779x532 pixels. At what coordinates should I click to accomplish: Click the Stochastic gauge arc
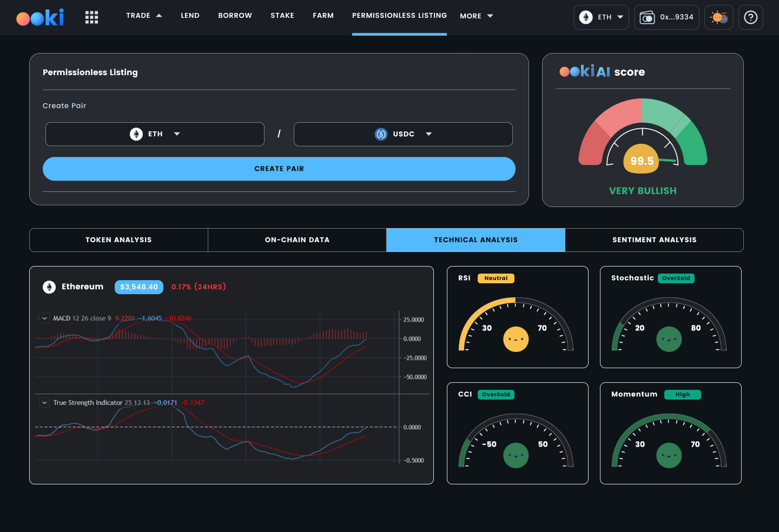tap(669, 323)
